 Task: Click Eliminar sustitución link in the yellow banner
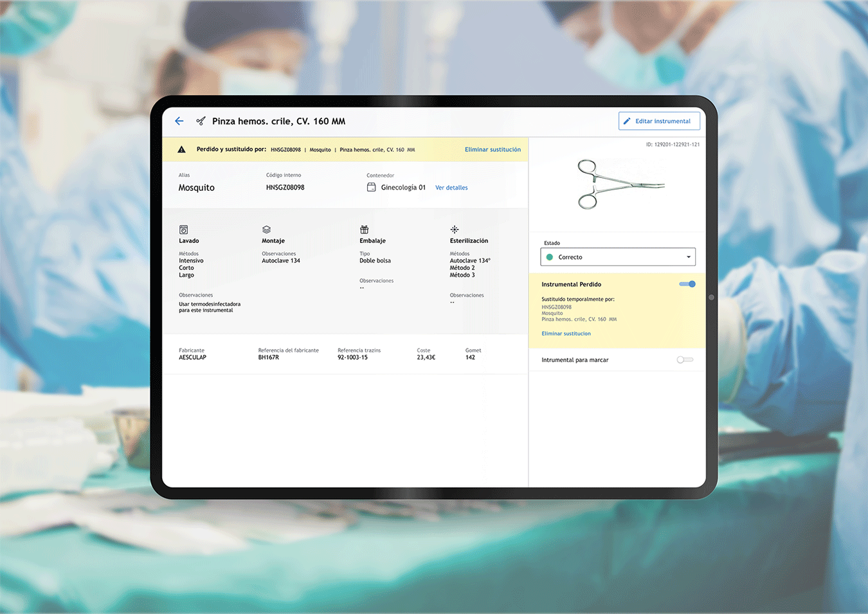pyautogui.click(x=493, y=150)
